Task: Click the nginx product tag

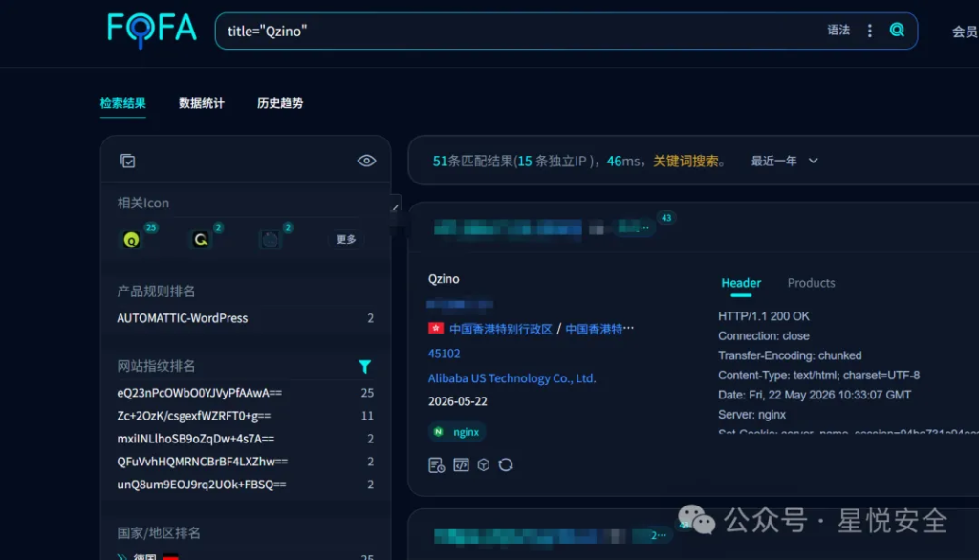Action: coord(458,432)
